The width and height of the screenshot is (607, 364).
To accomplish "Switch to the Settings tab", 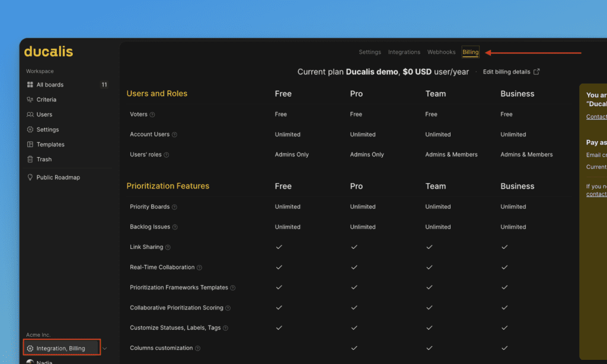I will pyautogui.click(x=370, y=52).
